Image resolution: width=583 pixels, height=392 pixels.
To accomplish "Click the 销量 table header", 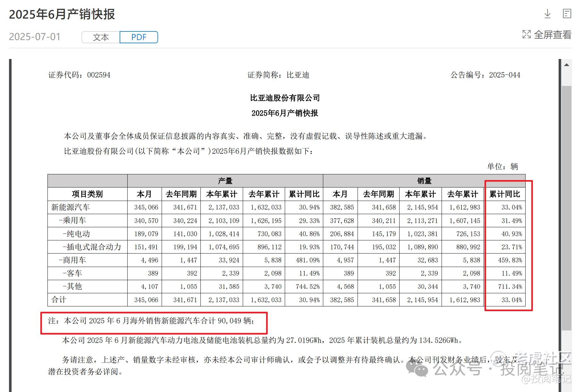I will pos(424,181).
